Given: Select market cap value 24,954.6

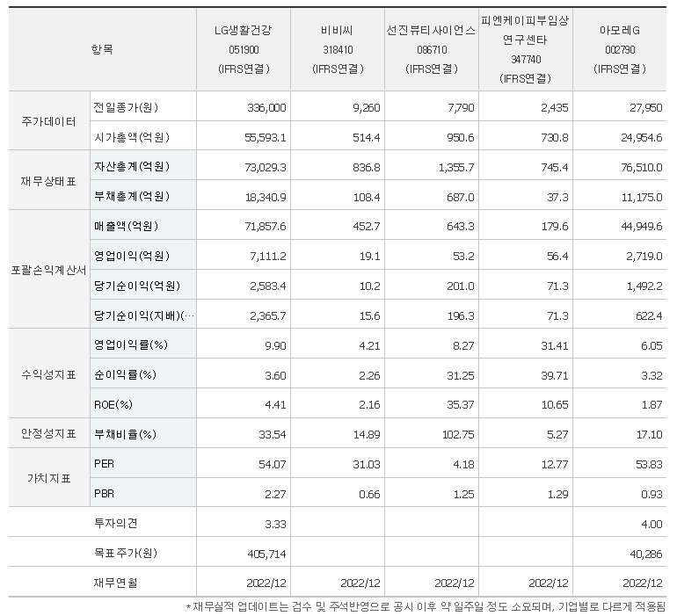Looking at the screenshot, I should tap(642, 137).
